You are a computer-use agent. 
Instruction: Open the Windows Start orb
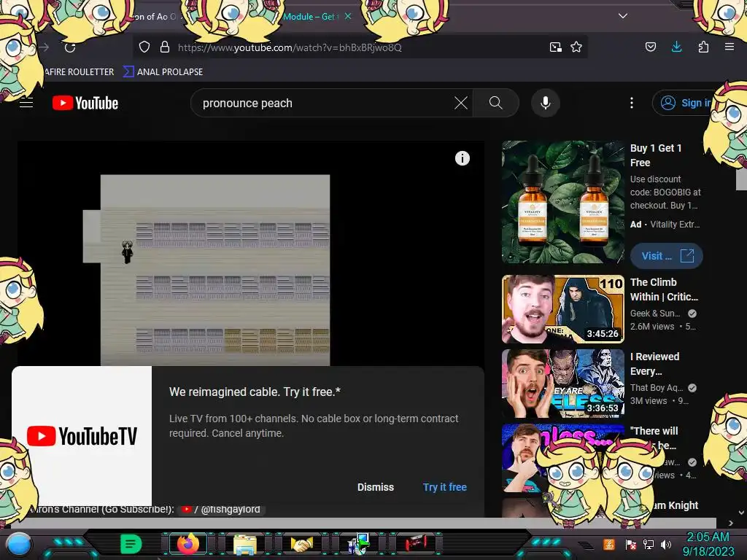pyautogui.click(x=18, y=544)
